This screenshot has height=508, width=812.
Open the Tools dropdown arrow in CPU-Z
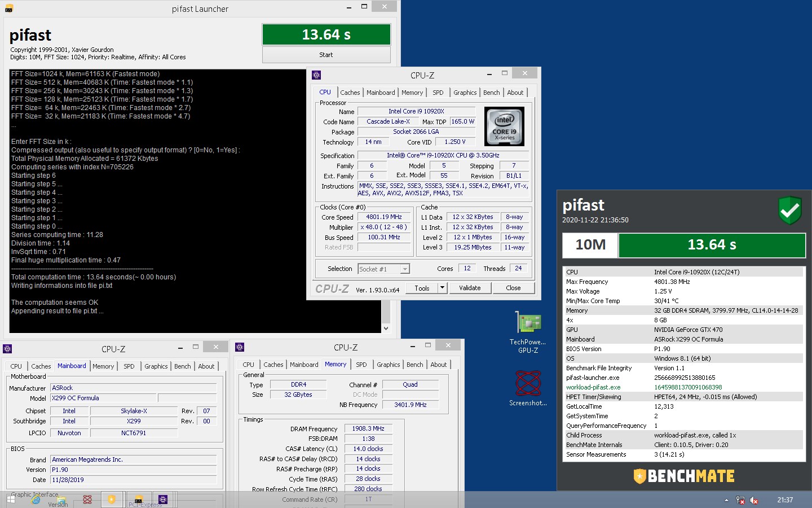click(x=443, y=288)
